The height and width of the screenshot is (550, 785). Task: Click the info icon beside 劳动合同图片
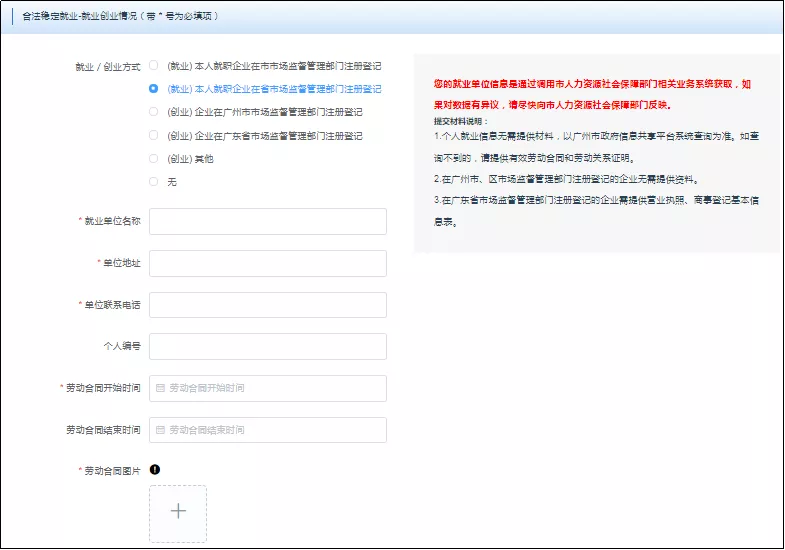pyautogui.click(x=155, y=469)
